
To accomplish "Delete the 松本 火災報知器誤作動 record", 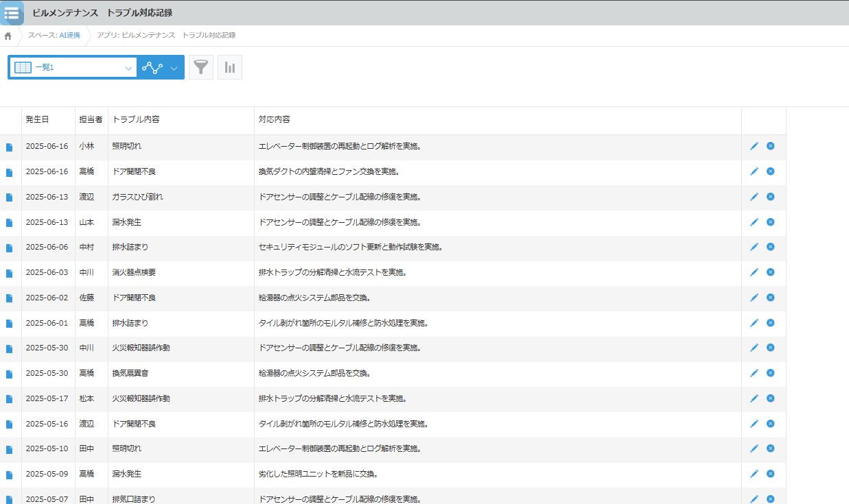I will pos(770,398).
